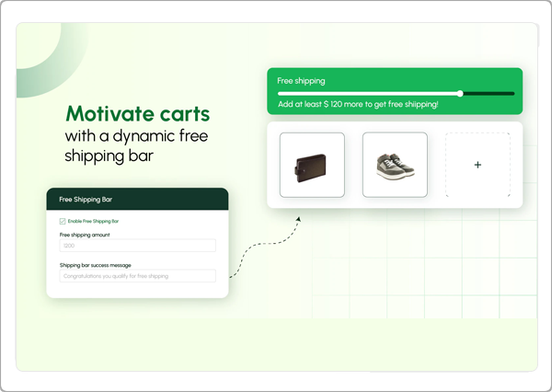
Task: Click the white progress slider handle
Action: [461, 93]
